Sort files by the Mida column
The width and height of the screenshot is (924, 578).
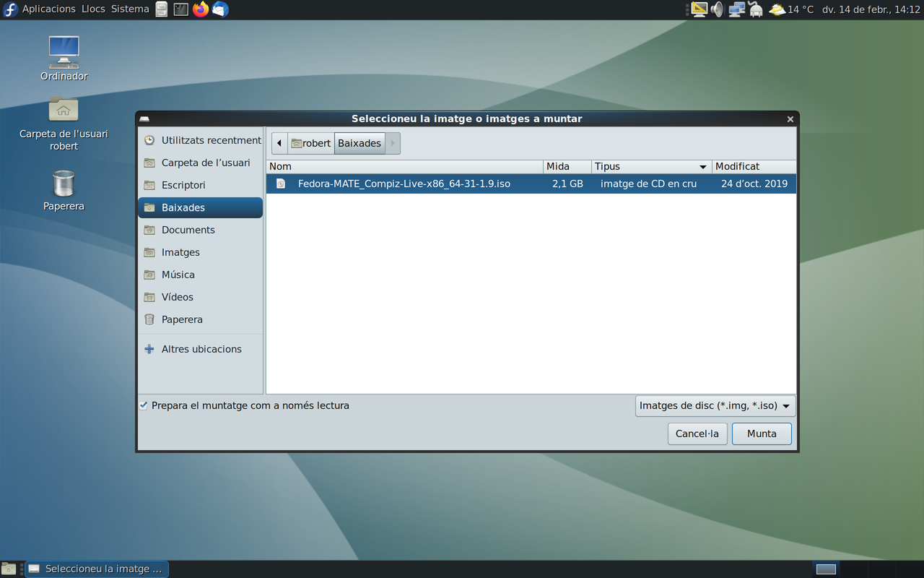[567, 166]
